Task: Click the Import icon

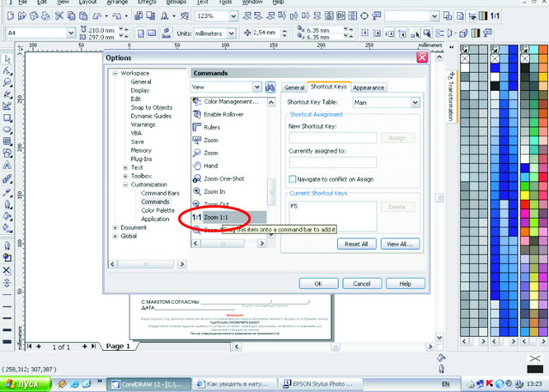Action: tap(139, 15)
